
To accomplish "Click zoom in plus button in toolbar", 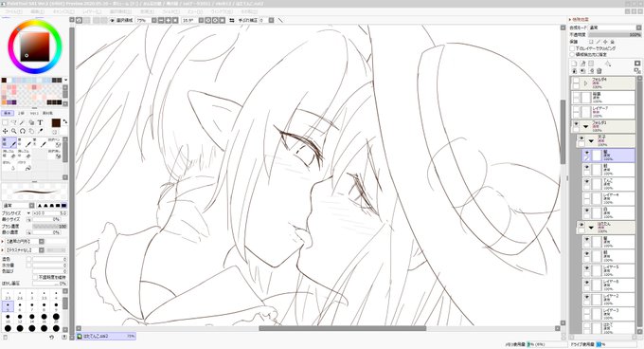I will 168,20.
